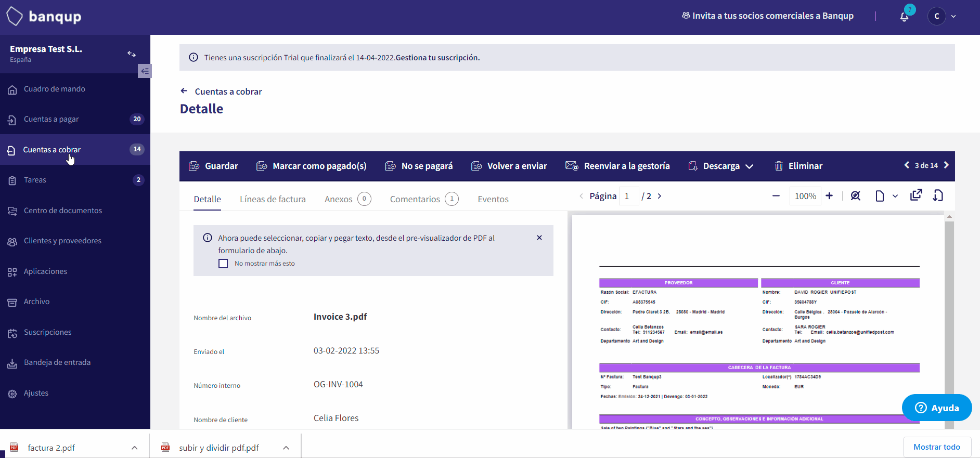Screen dimensions: 980x458
Task: Click the Invoice 3.pdf file name
Action: click(340, 317)
